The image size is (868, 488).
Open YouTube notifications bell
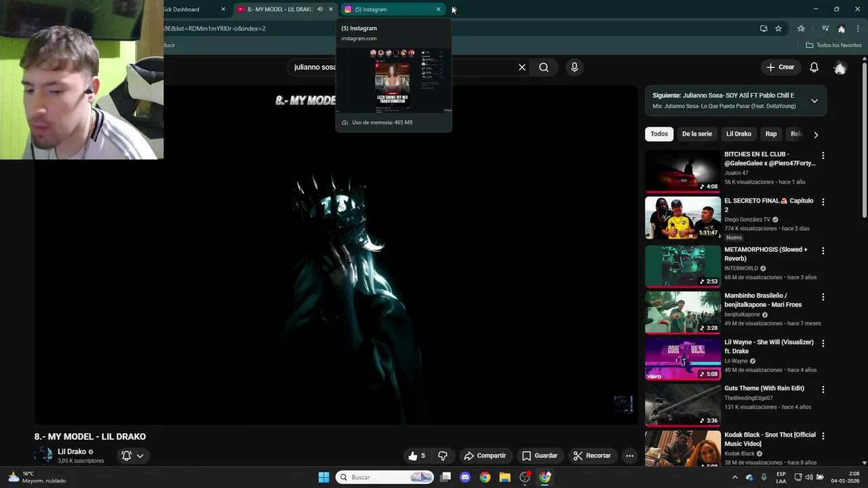814,67
